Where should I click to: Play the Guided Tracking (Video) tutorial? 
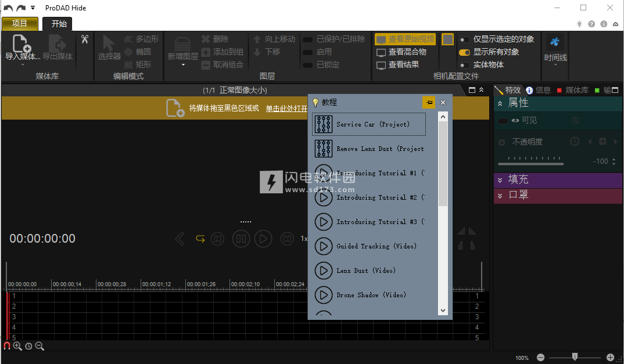(x=369, y=246)
